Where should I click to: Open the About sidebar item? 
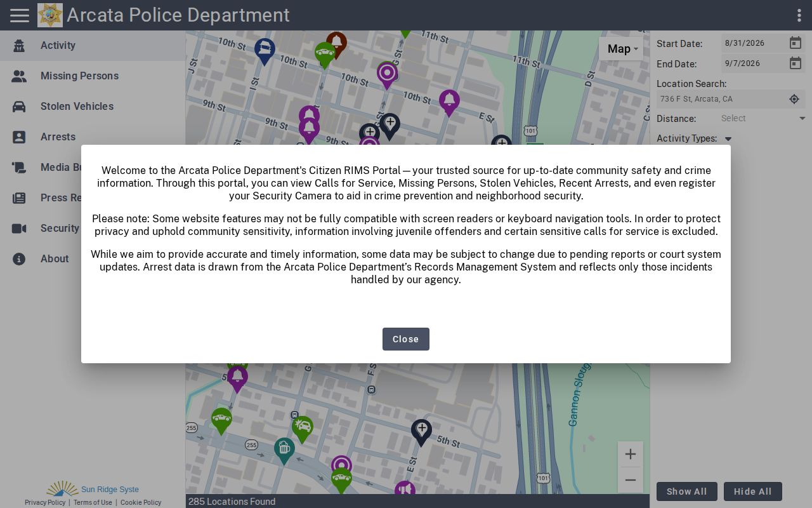tap(93, 259)
